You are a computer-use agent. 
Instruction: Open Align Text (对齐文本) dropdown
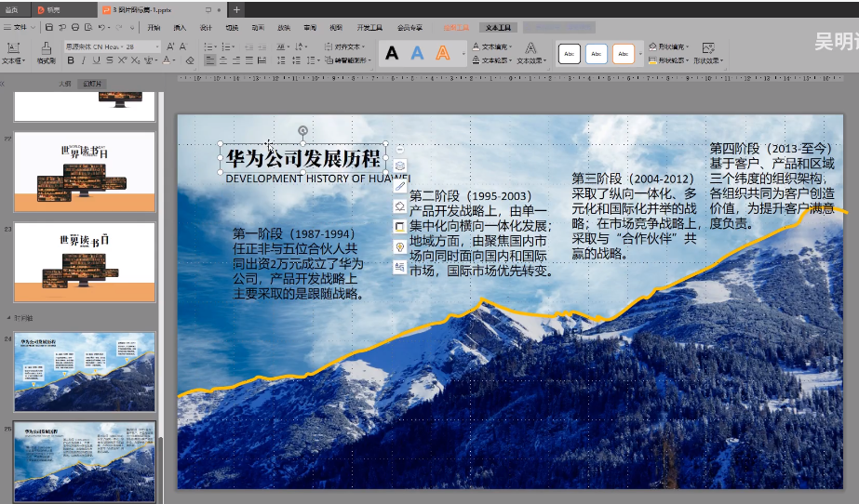(x=344, y=46)
